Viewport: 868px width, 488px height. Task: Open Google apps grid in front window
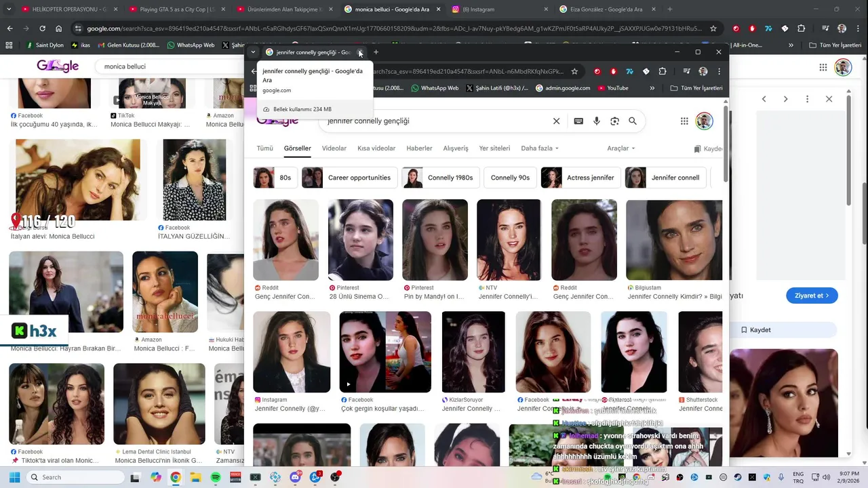(684, 121)
